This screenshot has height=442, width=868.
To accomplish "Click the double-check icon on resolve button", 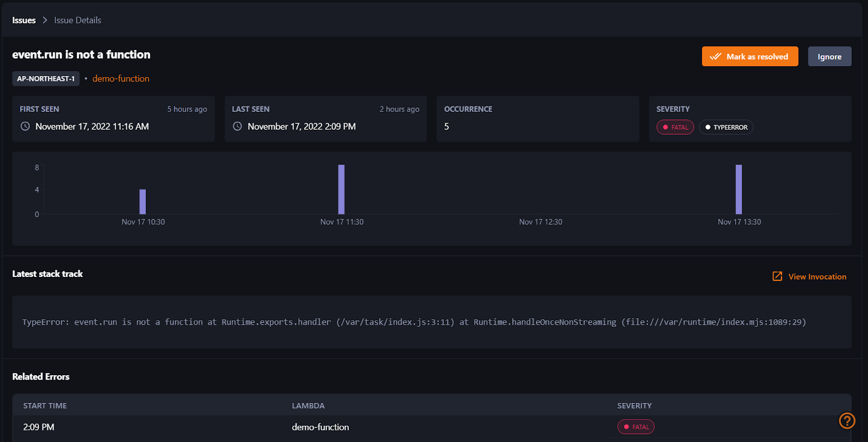I will (x=715, y=56).
